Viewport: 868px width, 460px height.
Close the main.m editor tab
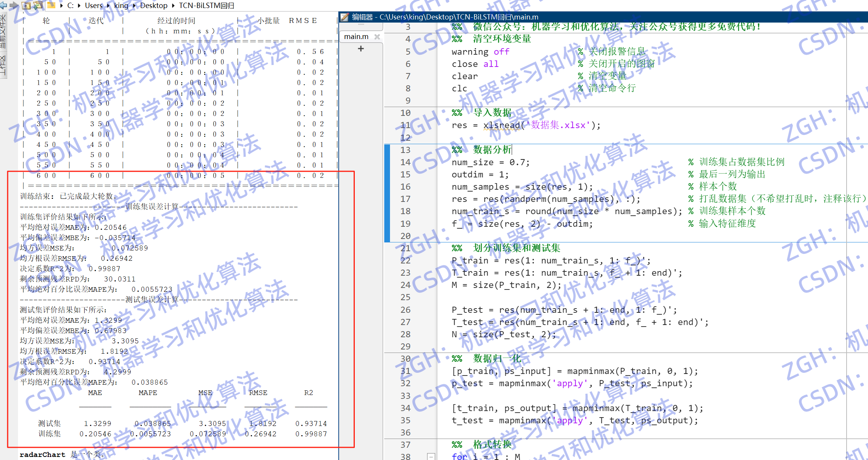pyautogui.click(x=377, y=36)
